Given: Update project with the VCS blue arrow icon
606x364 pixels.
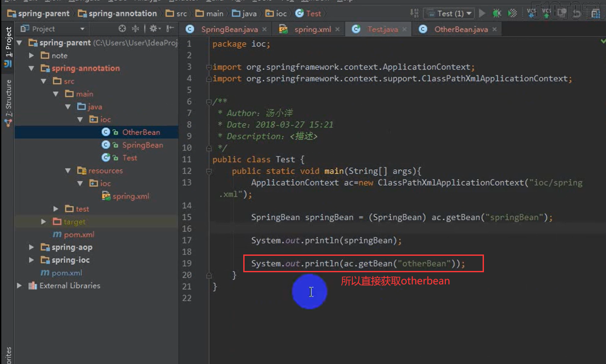Looking at the screenshot, I should click(532, 13).
